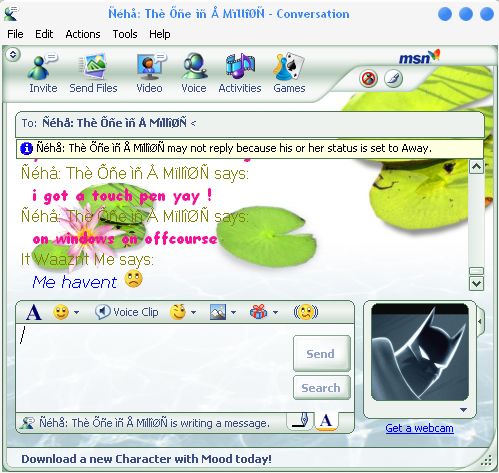Open the Activities icon
Screen dimensions: 499x473
[x=240, y=66]
